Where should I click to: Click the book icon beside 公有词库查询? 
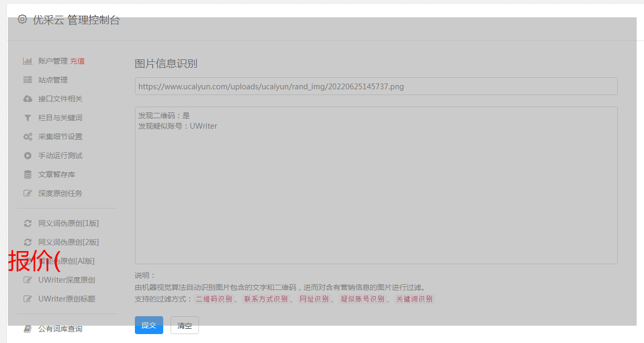point(27,329)
